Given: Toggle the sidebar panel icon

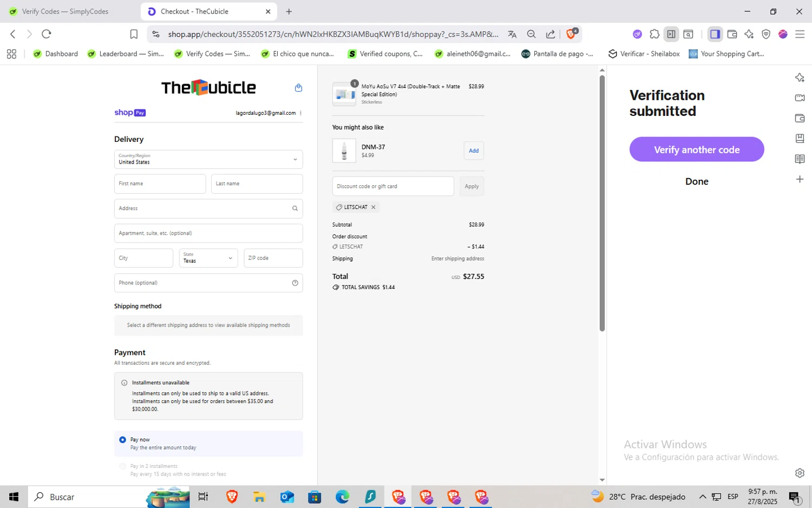Looking at the screenshot, I should click(x=715, y=34).
